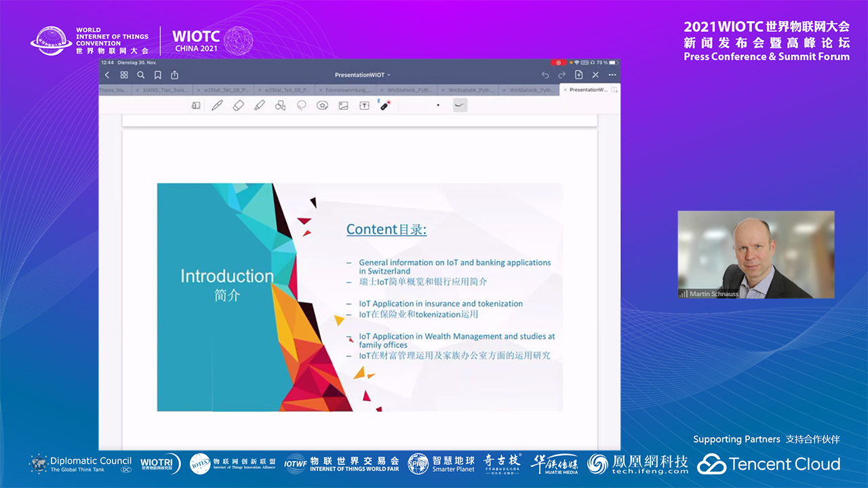Select the Text box tool
The image size is (868, 488).
364,106
